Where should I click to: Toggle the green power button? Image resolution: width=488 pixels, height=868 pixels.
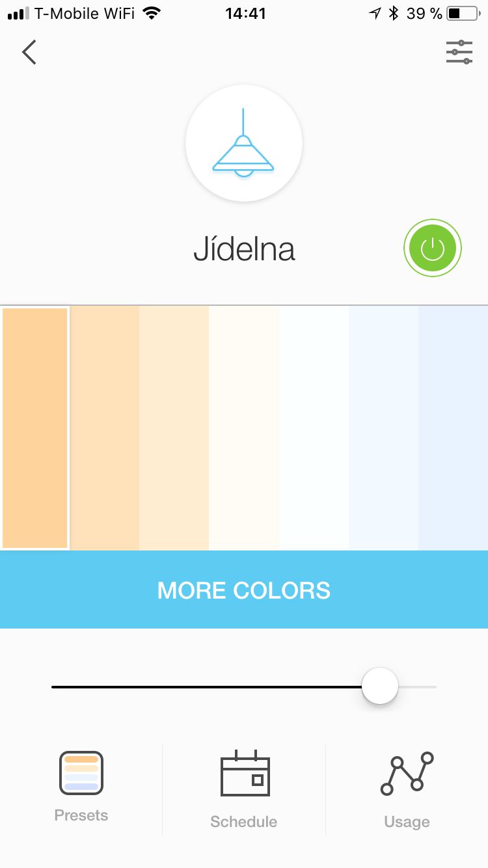[433, 249]
